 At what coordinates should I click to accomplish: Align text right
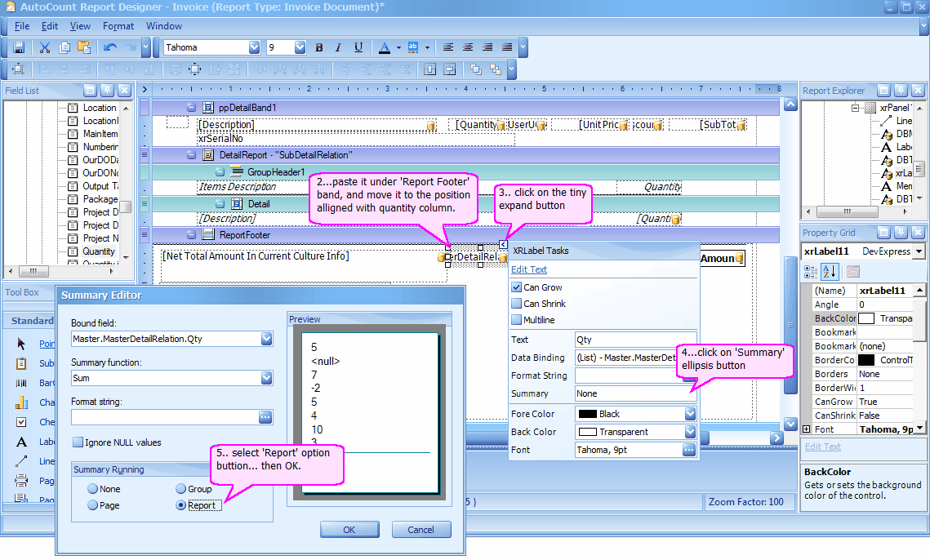coord(487,47)
